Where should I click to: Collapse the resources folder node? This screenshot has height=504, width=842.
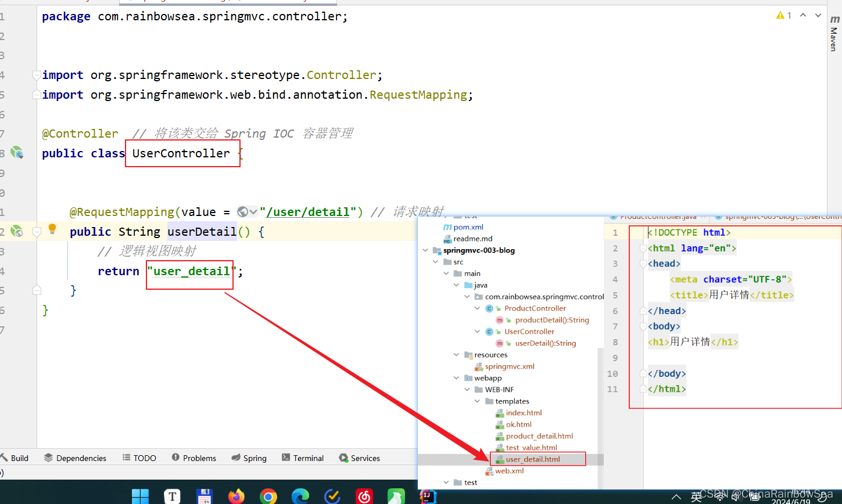coord(457,355)
